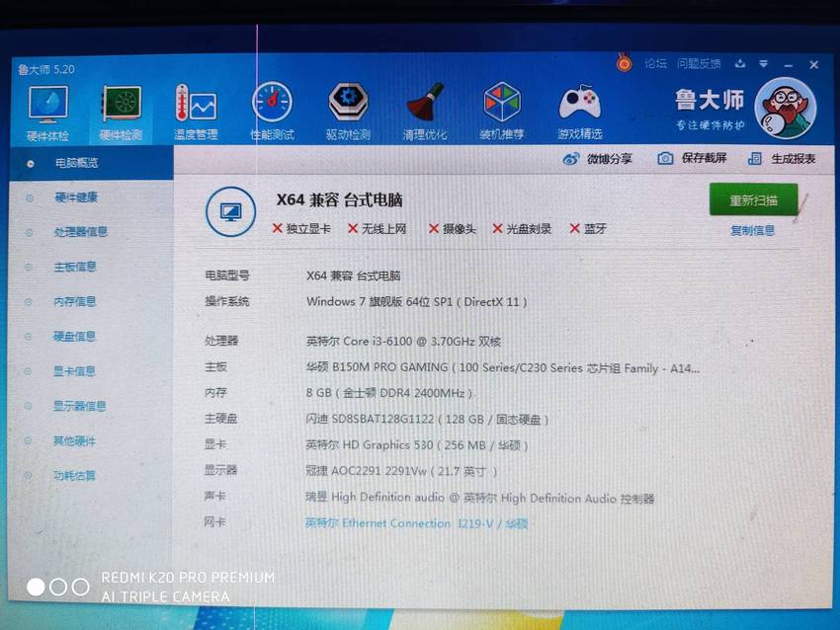840x630 pixels.
Task: Click the 独立显卡 feature indicator
Action: point(301,228)
